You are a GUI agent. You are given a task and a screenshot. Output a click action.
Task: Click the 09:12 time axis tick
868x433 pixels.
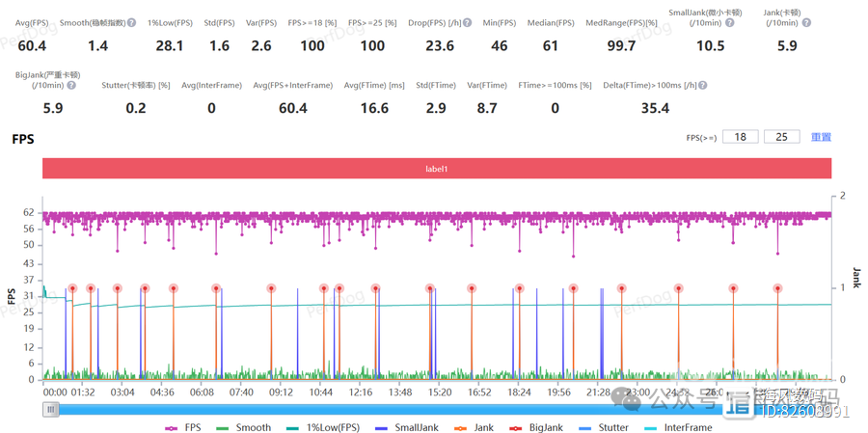(x=282, y=392)
